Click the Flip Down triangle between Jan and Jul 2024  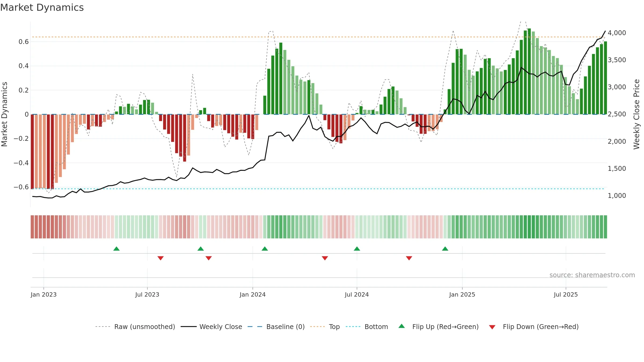point(325,258)
